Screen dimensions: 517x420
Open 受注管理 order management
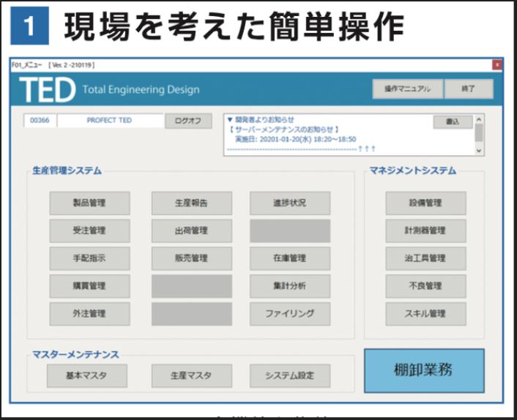pyautogui.click(x=89, y=230)
